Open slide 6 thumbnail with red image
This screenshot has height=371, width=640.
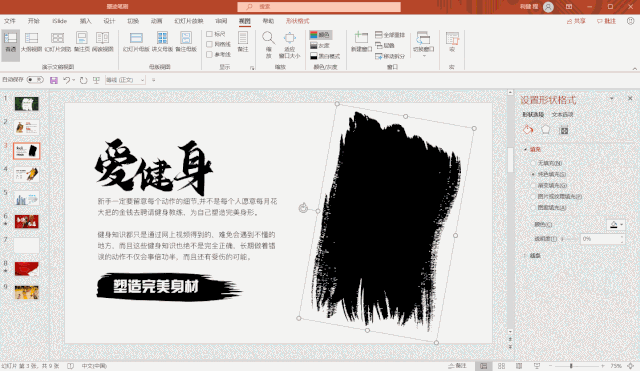(x=27, y=222)
